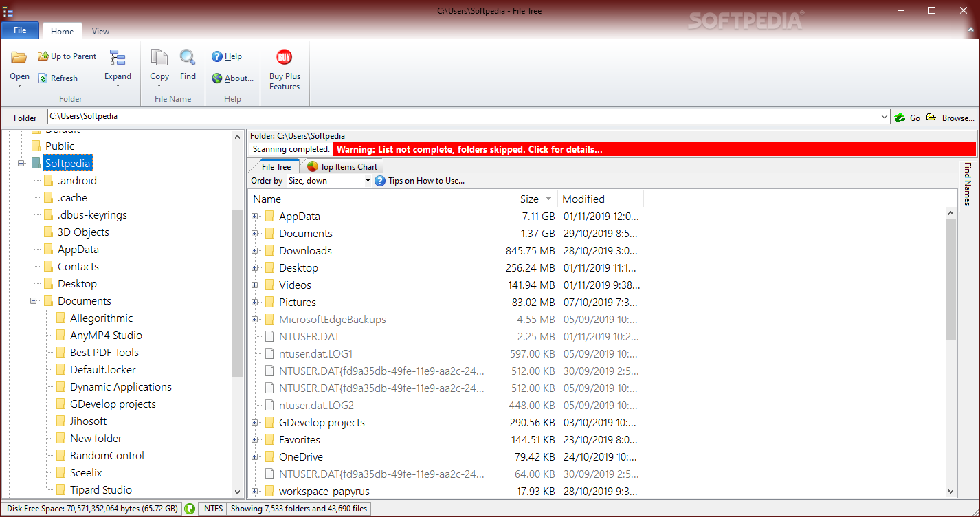Screen dimensions: 980x517
Task: Select Contacts folder in tree
Action: click(78, 267)
